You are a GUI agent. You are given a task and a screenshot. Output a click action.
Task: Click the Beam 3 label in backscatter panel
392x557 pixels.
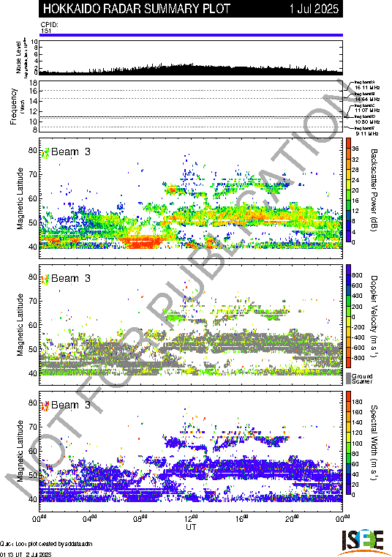(71, 152)
